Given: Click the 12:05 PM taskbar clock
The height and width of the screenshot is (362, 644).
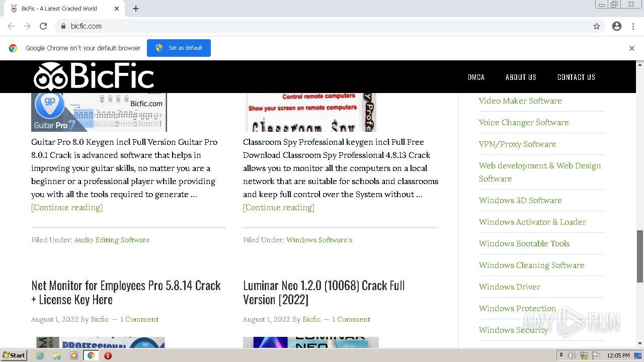Looking at the screenshot, I should click(618, 355).
